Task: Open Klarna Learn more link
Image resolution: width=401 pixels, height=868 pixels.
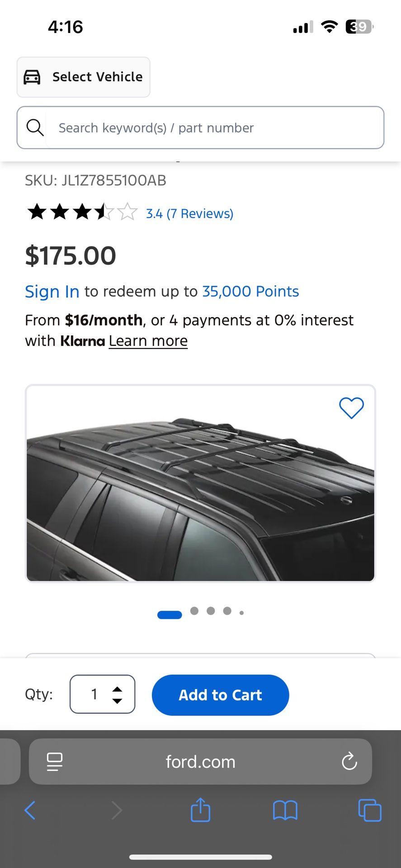Action: (148, 341)
